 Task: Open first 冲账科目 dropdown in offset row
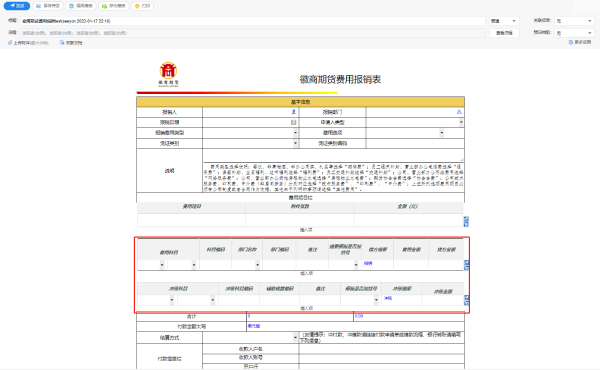tap(172, 300)
